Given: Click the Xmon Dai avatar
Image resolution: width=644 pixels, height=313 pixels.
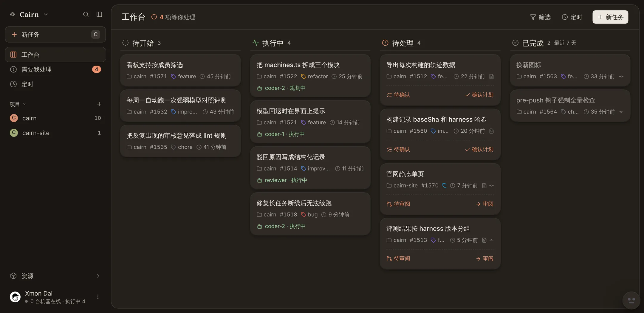Looking at the screenshot, I should click(15, 297).
